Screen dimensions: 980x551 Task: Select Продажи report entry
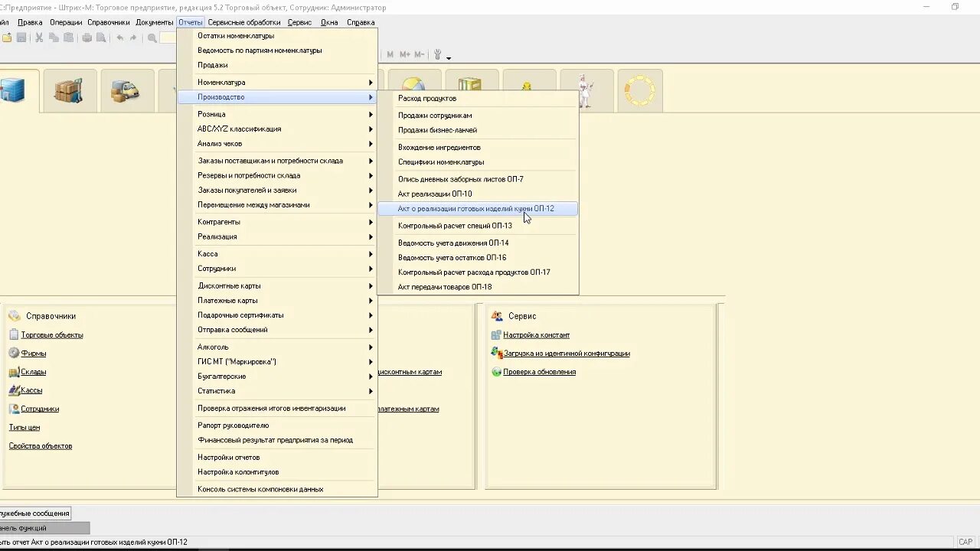277,65
